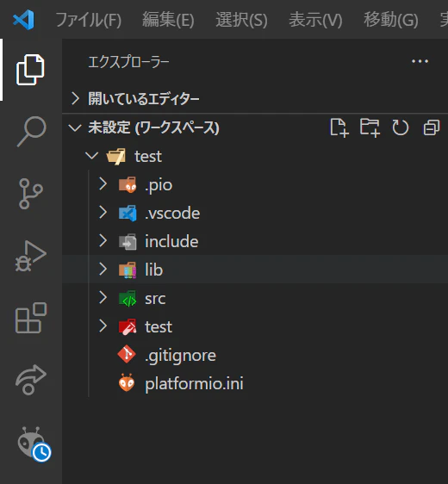Click the platformio.ini file icon
448x484 pixels.
pos(127,382)
